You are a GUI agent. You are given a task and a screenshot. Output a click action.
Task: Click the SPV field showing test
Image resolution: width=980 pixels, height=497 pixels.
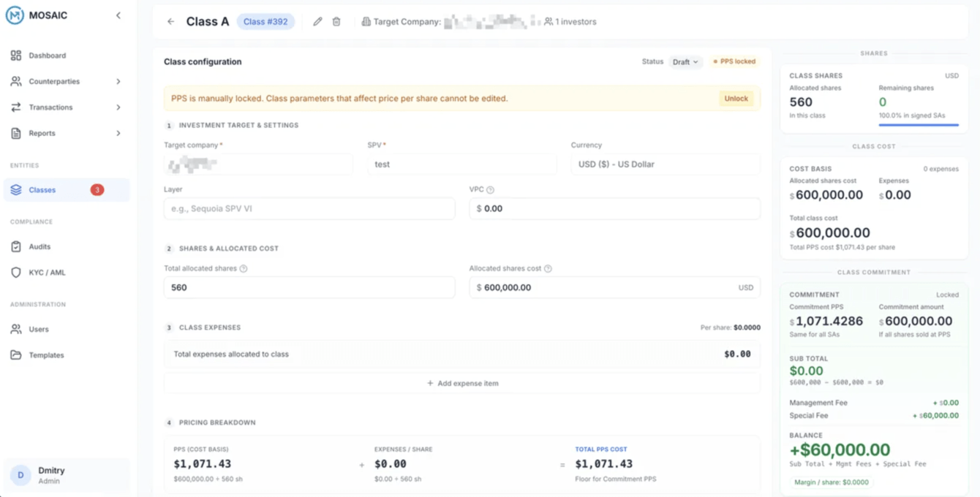(462, 164)
